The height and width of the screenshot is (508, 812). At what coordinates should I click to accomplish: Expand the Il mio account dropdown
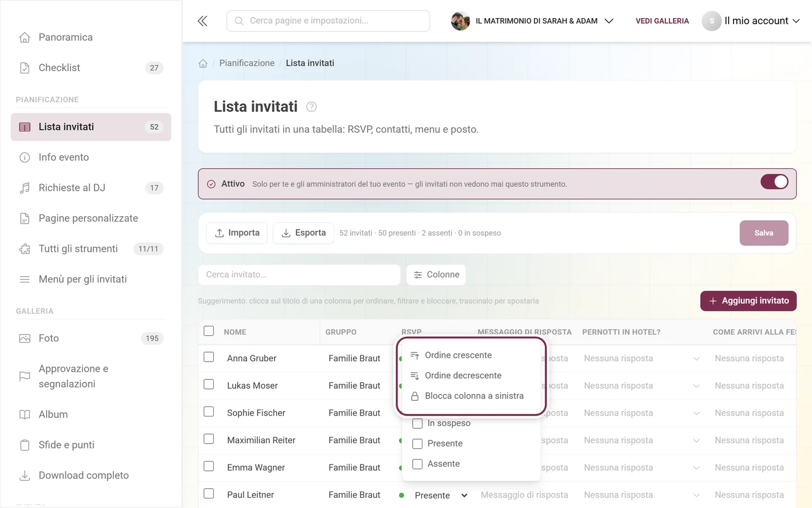[x=751, y=21]
